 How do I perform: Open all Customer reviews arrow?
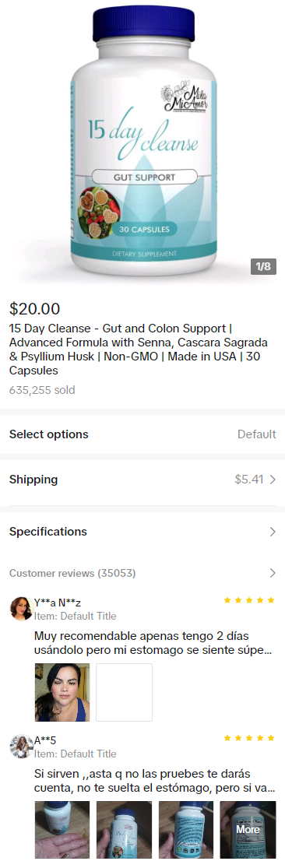tap(273, 573)
